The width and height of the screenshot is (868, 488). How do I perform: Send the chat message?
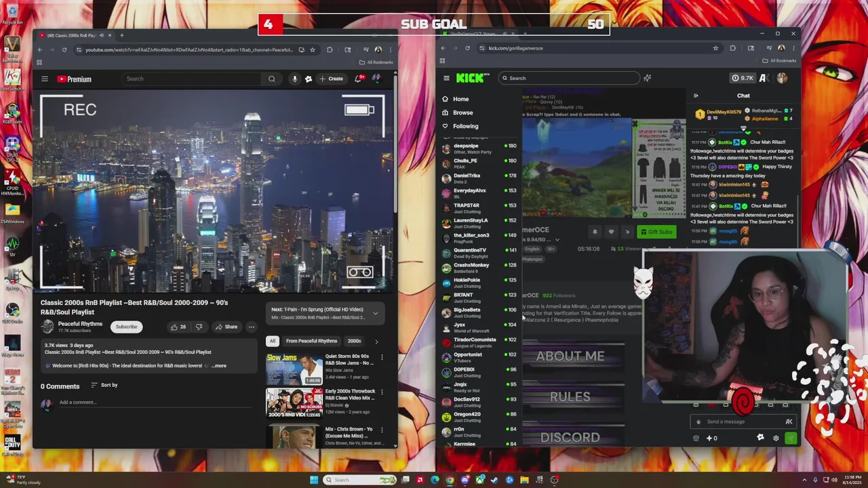coord(791,439)
